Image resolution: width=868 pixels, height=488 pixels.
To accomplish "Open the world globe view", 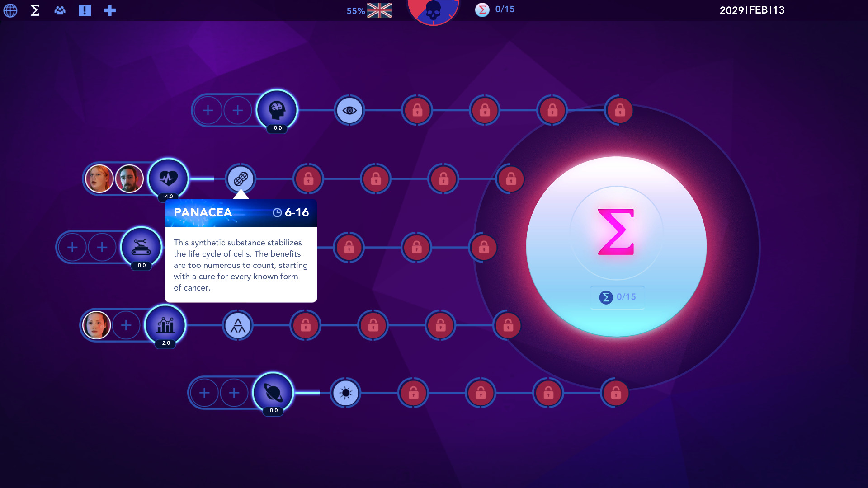I will click(10, 10).
